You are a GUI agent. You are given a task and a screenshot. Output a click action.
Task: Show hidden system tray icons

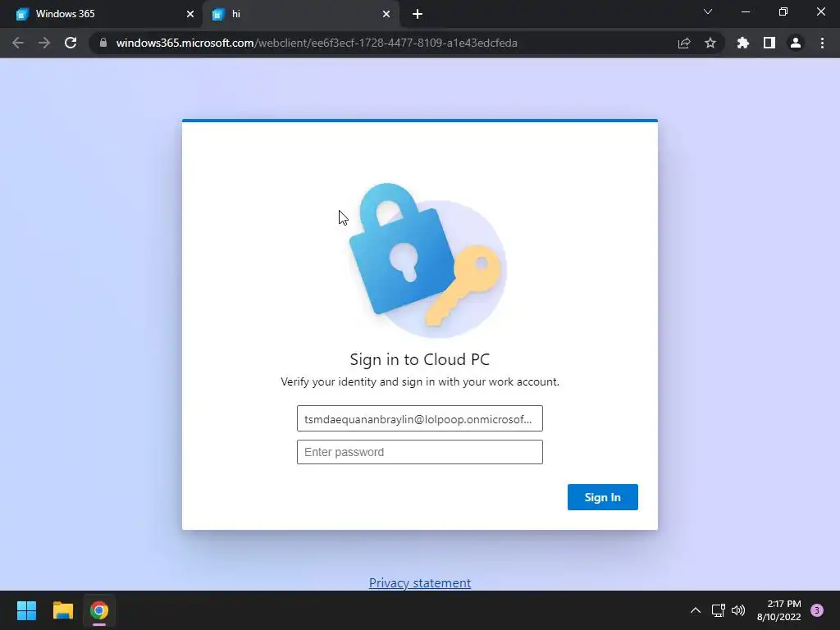[x=696, y=610]
